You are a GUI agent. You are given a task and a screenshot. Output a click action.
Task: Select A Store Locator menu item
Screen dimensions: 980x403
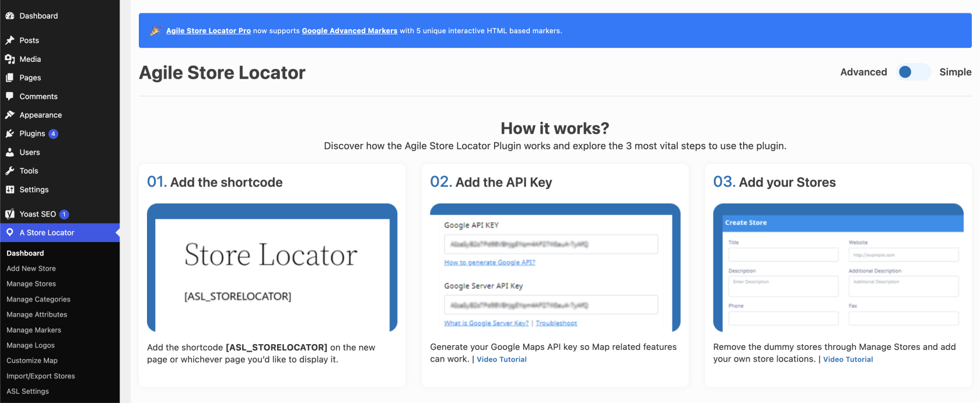click(60, 232)
